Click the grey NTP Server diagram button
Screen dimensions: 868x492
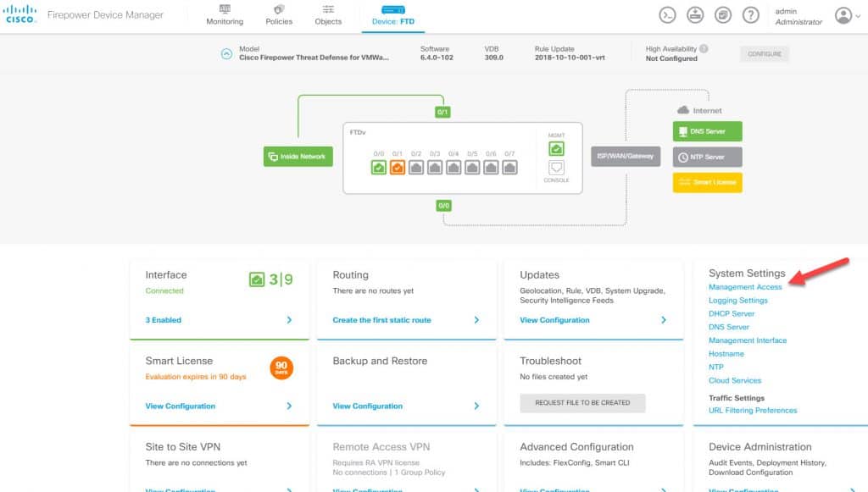[x=708, y=157]
